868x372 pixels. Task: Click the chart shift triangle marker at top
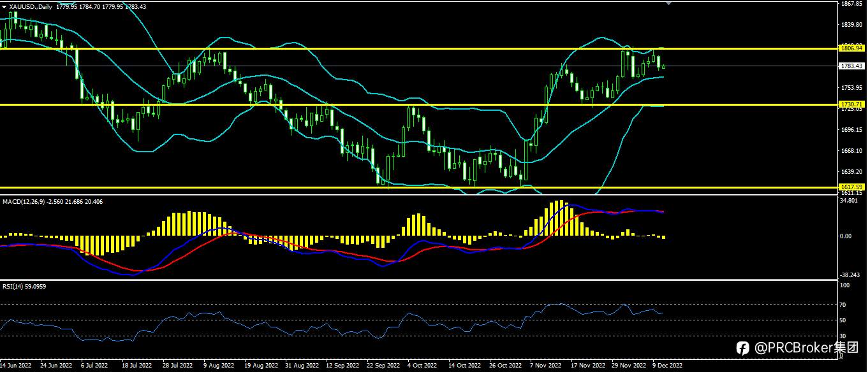[669, 3]
